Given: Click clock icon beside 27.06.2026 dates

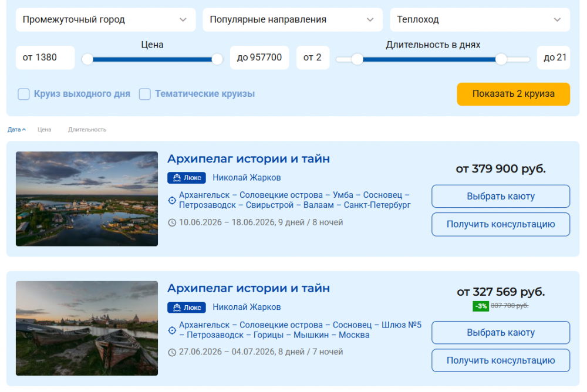Looking at the screenshot, I should [172, 353].
